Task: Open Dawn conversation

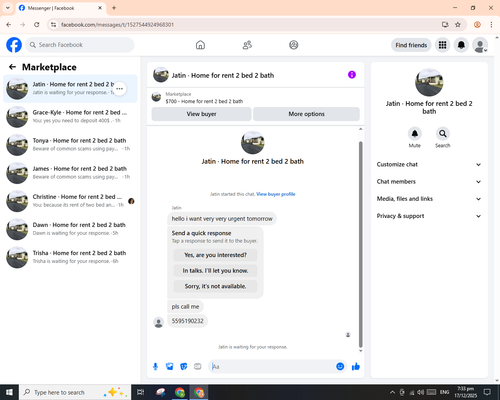Action: 70,229
